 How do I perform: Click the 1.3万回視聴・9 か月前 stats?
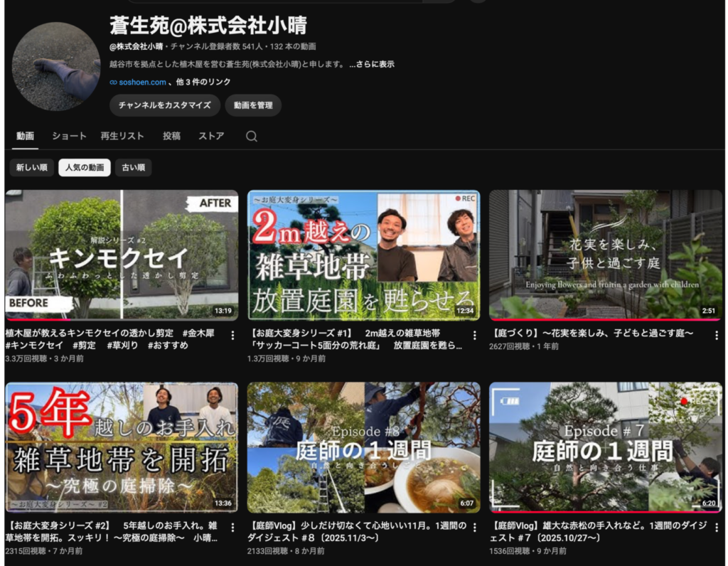tap(287, 358)
